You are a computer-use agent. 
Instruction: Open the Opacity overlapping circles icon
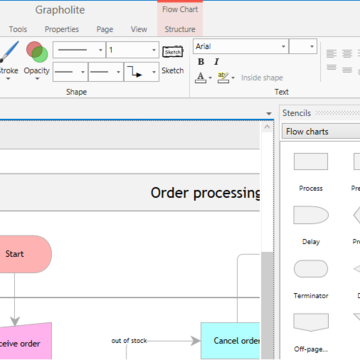pyautogui.click(x=37, y=52)
